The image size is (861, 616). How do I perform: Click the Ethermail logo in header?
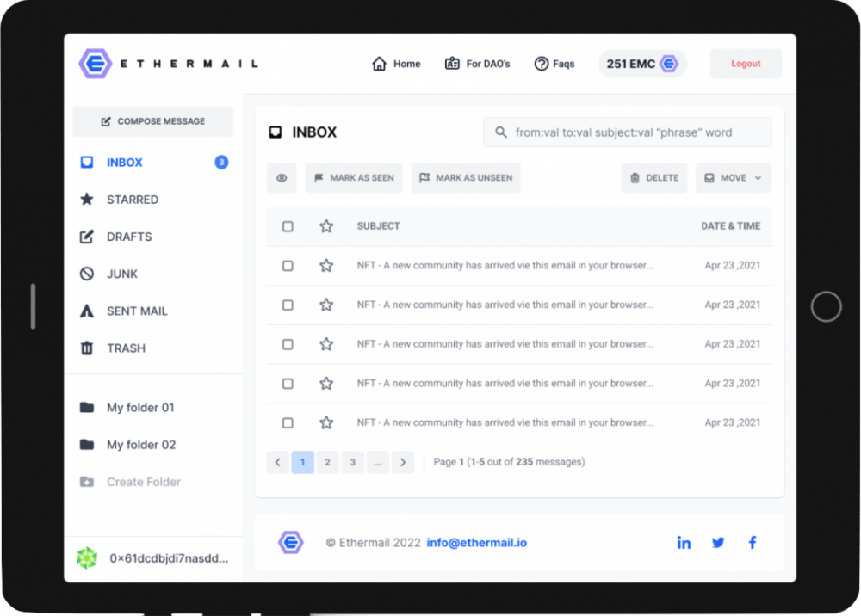pos(168,64)
